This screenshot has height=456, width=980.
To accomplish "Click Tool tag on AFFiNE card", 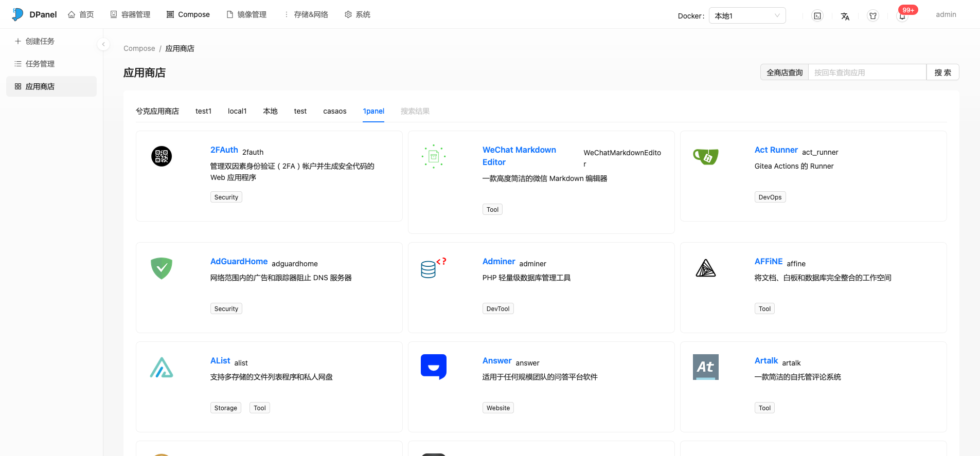I will click(x=764, y=308).
